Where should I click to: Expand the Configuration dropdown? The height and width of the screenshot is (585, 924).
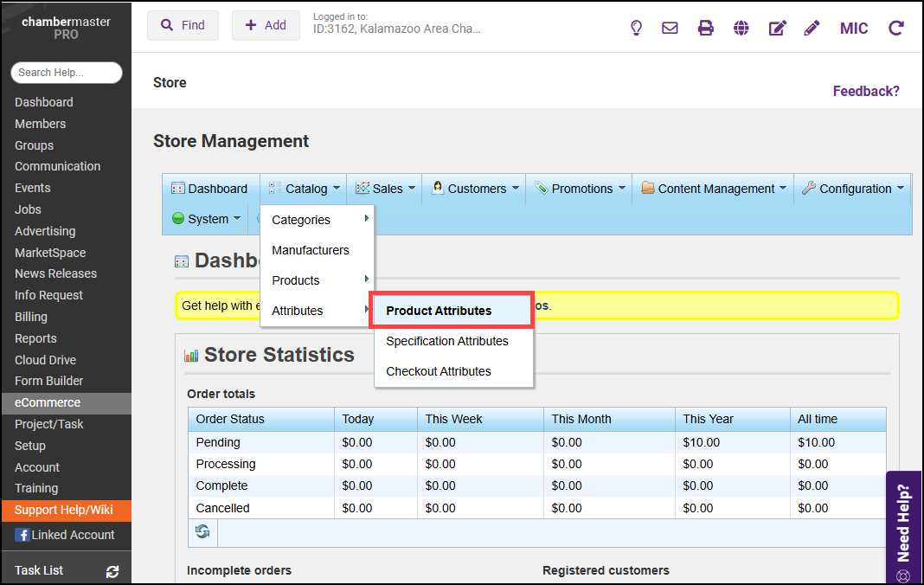click(x=853, y=189)
